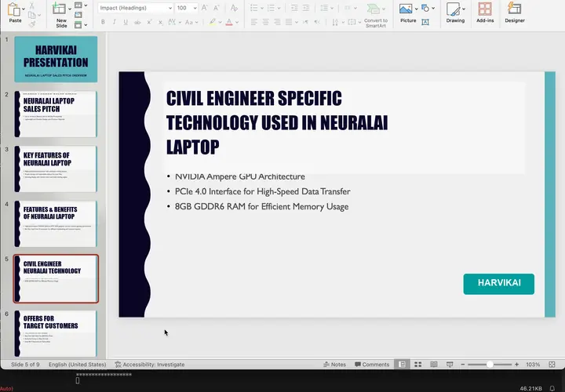Align text right
The image size is (565, 392).
click(277, 22)
